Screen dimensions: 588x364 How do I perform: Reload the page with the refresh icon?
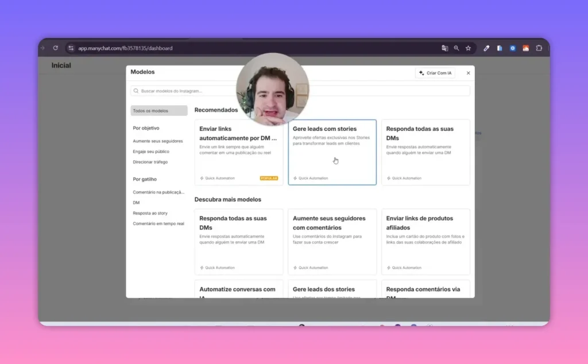[x=55, y=48]
